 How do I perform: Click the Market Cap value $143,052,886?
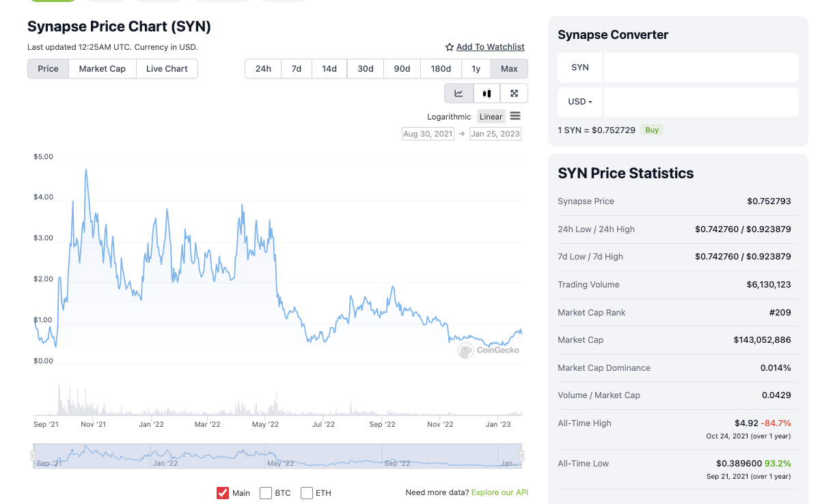click(763, 340)
